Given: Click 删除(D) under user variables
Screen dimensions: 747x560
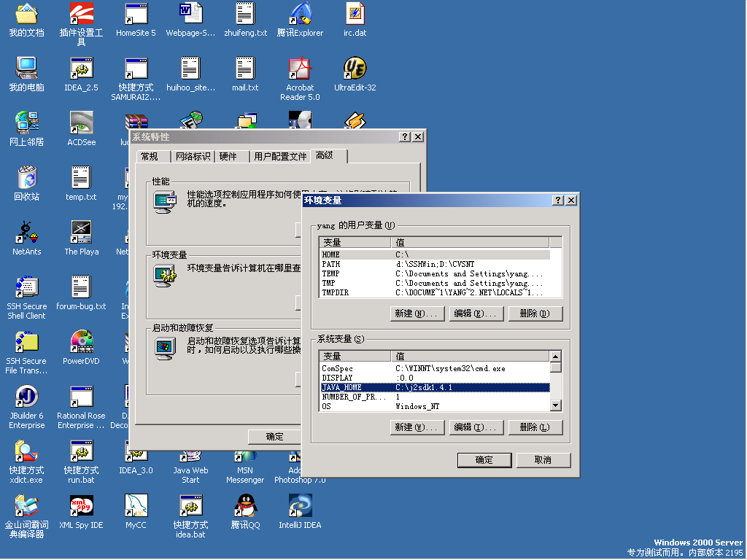Looking at the screenshot, I should tap(535, 314).
